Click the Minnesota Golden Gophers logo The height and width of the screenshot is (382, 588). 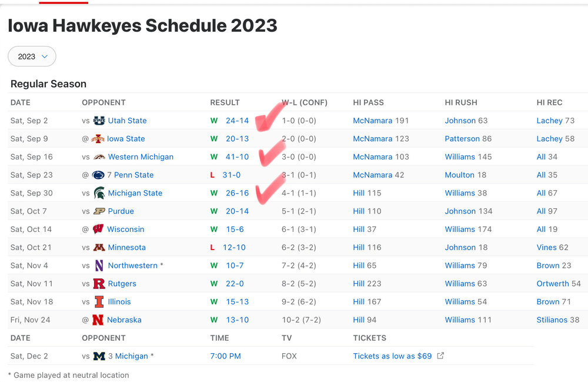click(x=99, y=248)
